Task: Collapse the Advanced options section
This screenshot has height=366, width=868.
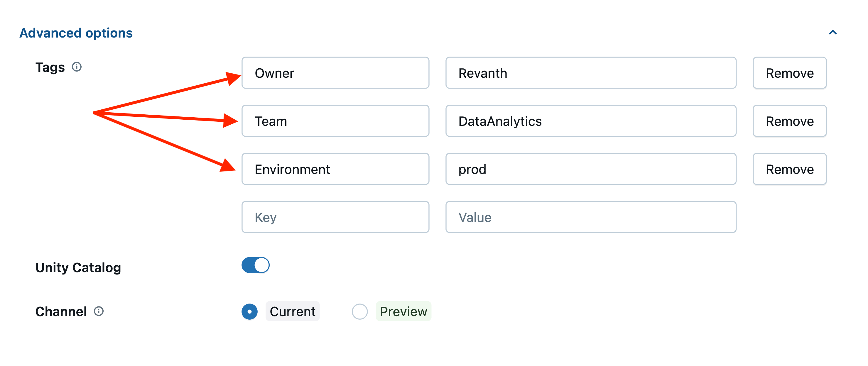Action: [x=832, y=33]
